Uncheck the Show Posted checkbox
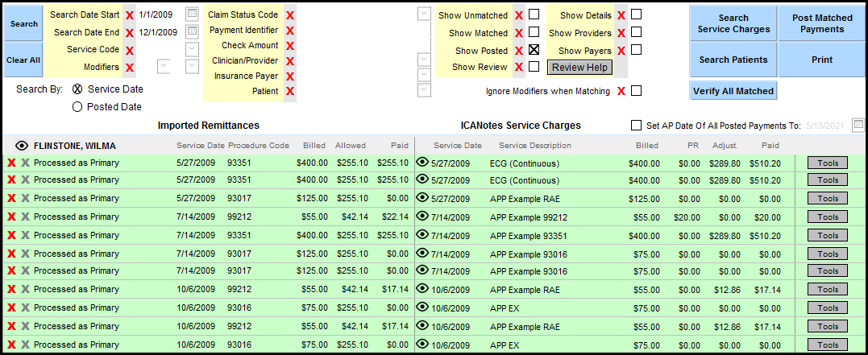This screenshot has width=868, height=355. 534,50
